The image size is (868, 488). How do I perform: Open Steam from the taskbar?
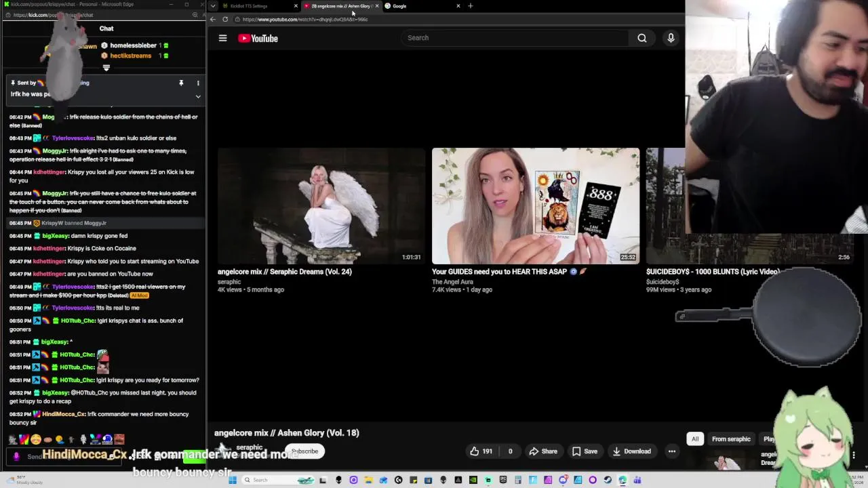607,480
